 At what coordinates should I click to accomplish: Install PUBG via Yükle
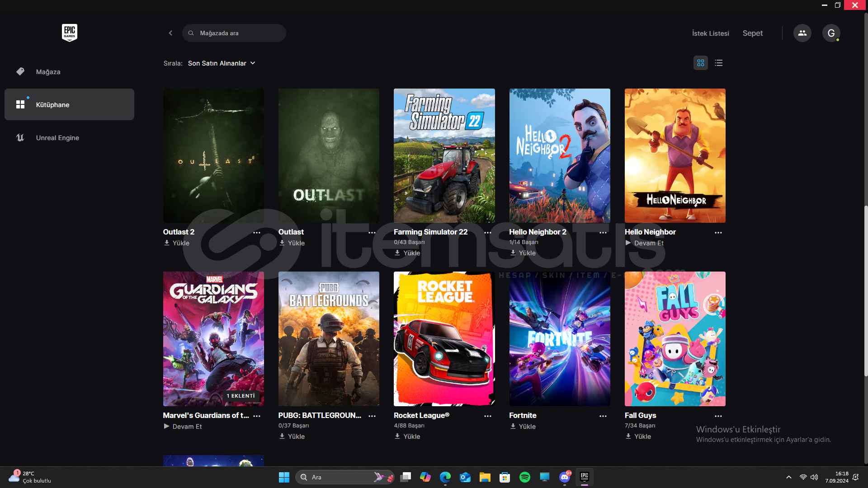[x=292, y=436]
